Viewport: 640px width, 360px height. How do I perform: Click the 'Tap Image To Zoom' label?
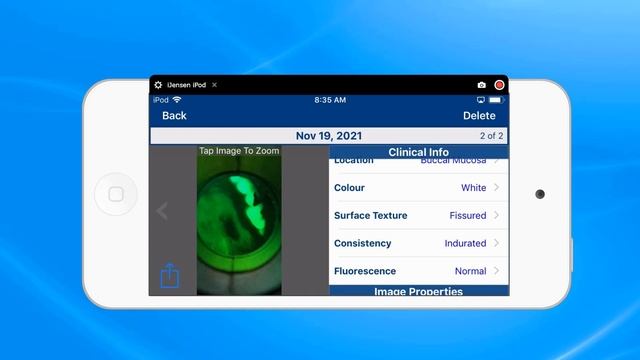pos(239,151)
